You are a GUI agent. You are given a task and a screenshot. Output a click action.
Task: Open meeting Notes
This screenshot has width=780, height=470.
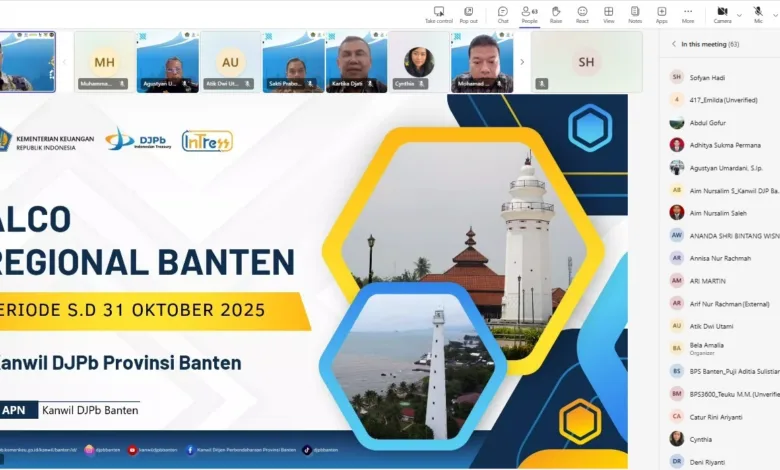point(635,13)
